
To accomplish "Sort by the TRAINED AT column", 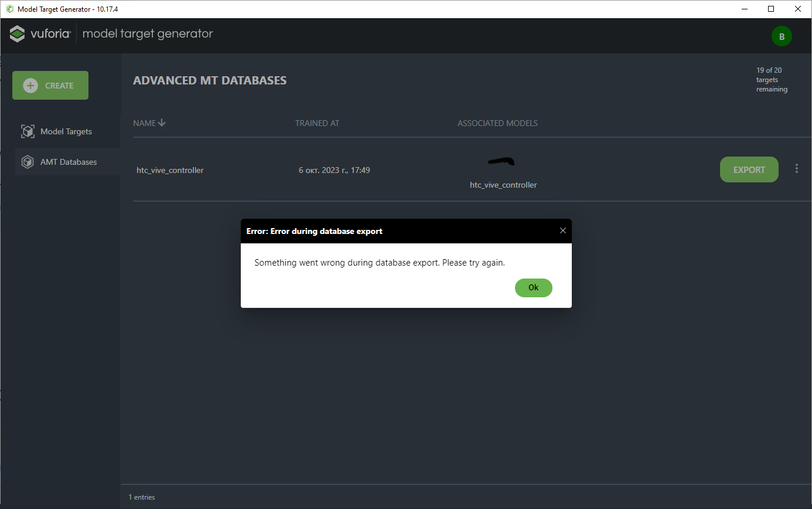I will tap(317, 123).
